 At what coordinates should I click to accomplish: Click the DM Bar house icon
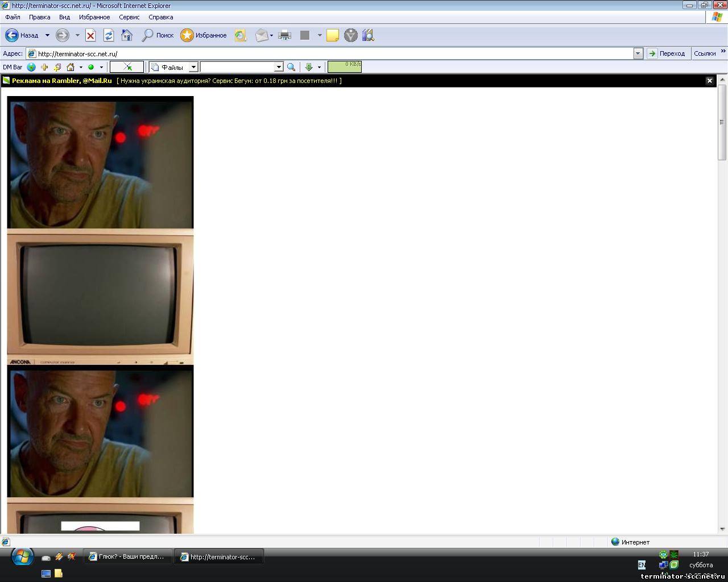click(x=71, y=67)
